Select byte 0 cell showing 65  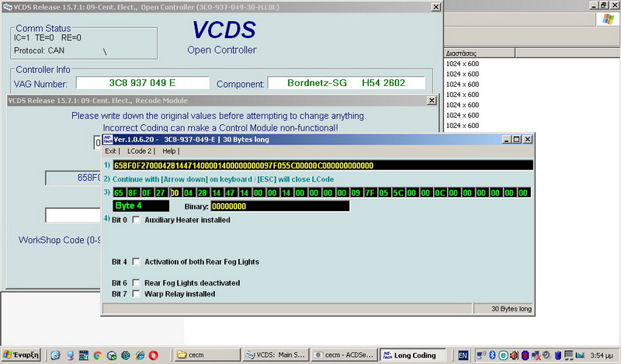tap(119, 193)
